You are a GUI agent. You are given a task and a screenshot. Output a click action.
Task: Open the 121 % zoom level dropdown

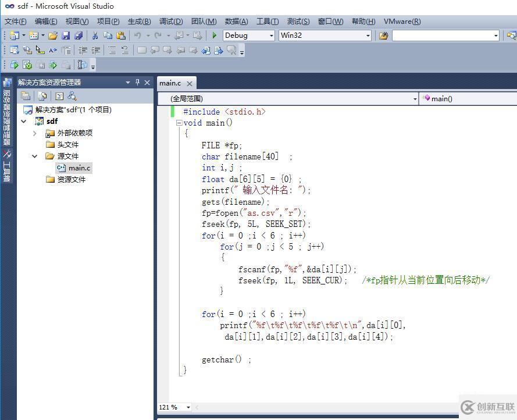[x=188, y=407]
